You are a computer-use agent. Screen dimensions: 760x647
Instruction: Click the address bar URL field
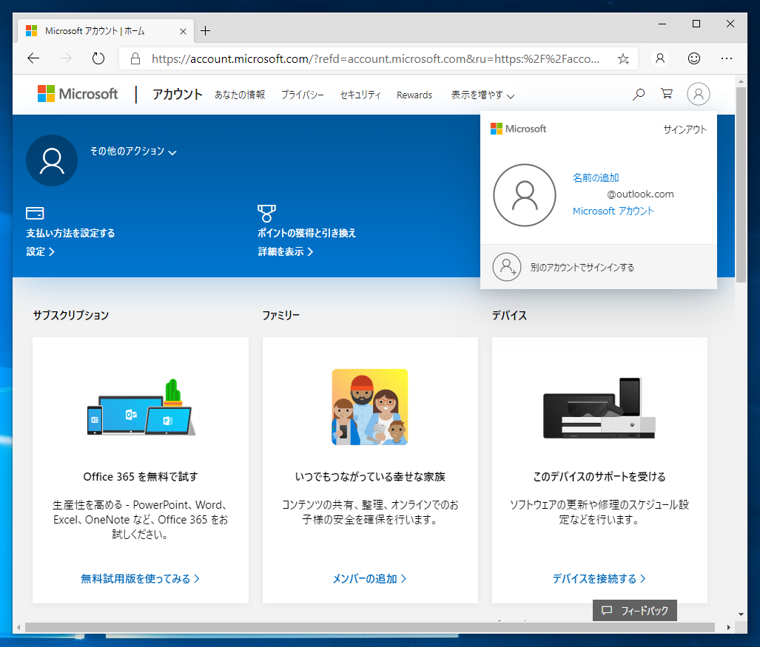coord(376,59)
